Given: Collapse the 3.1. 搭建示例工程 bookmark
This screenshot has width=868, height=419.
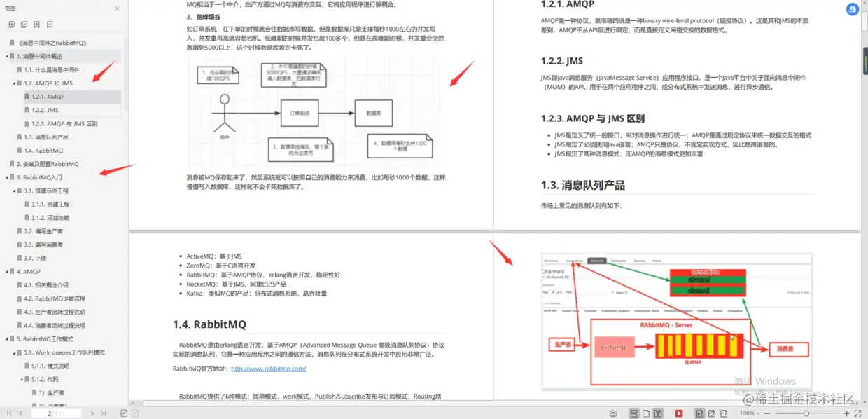Looking at the screenshot, I should 15,191.
